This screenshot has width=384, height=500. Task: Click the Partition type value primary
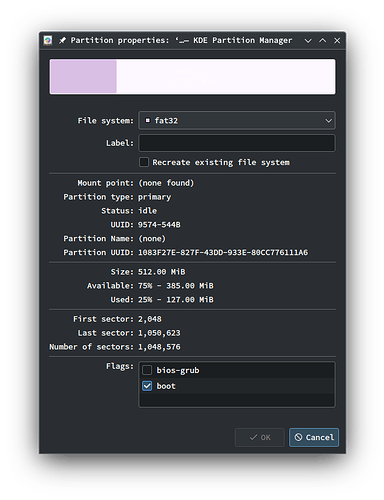click(154, 197)
